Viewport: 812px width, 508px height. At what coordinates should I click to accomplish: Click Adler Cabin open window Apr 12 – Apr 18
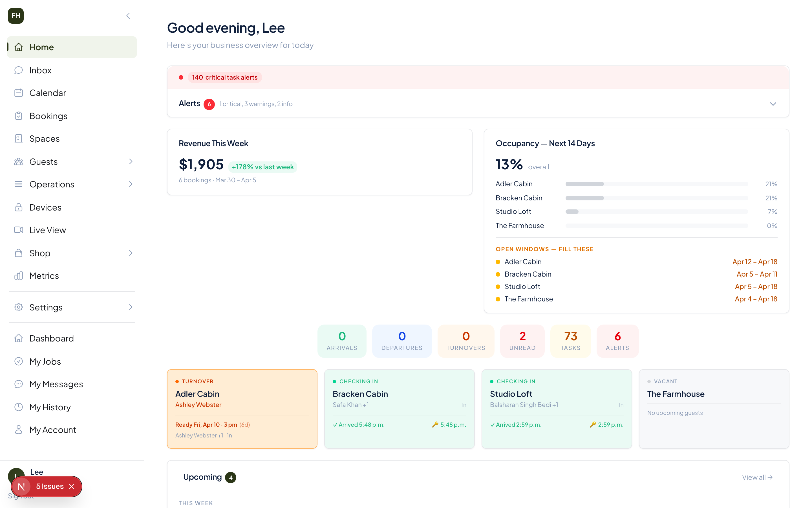tap(636, 262)
